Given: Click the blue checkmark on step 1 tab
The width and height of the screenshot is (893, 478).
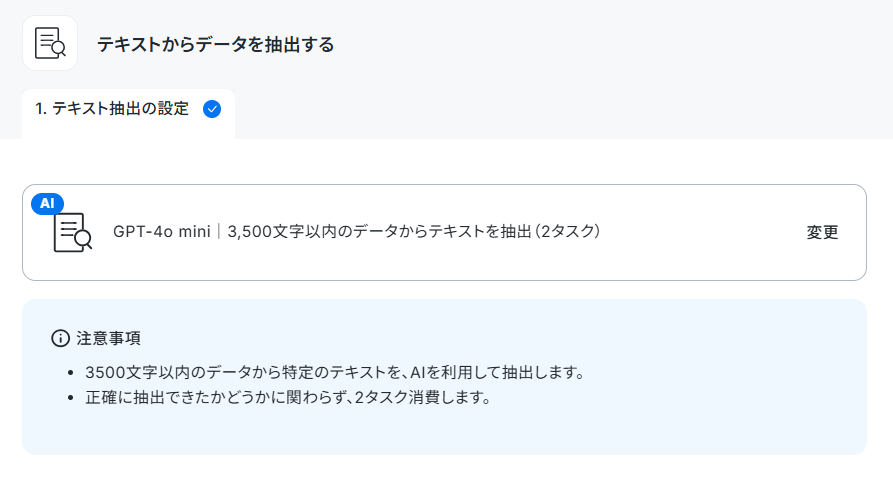Looking at the screenshot, I should pyautogui.click(x=212, y=109).
